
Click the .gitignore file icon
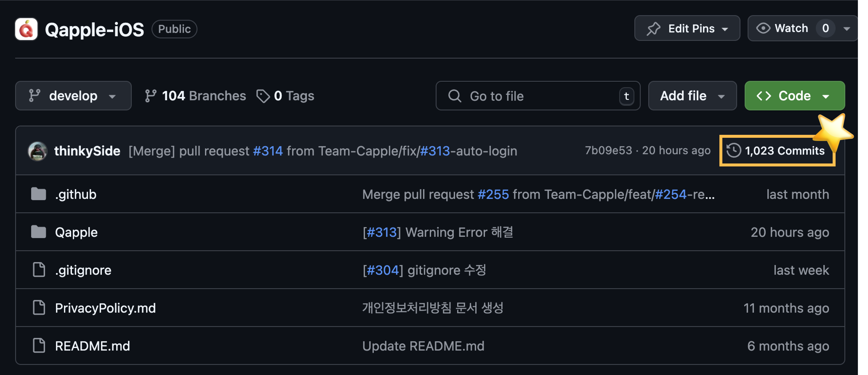click(39, 270)
